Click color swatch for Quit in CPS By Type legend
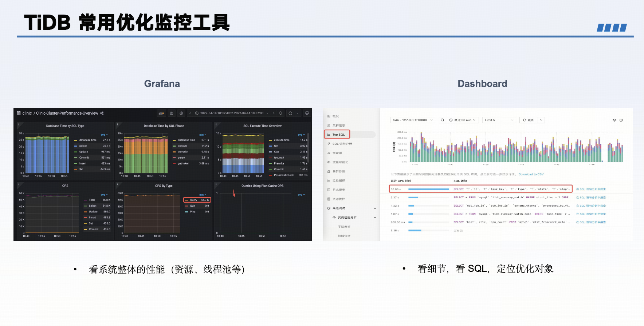 click(186, 206)
